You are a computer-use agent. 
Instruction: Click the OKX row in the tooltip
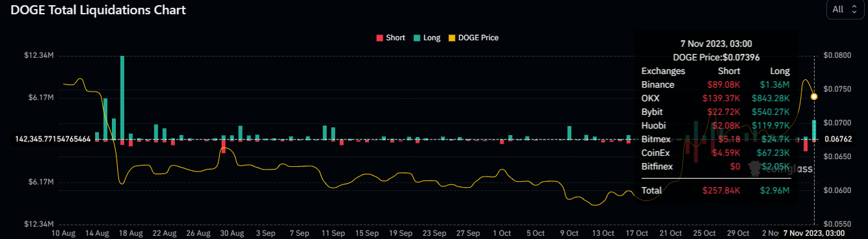[x=716, y=98]
